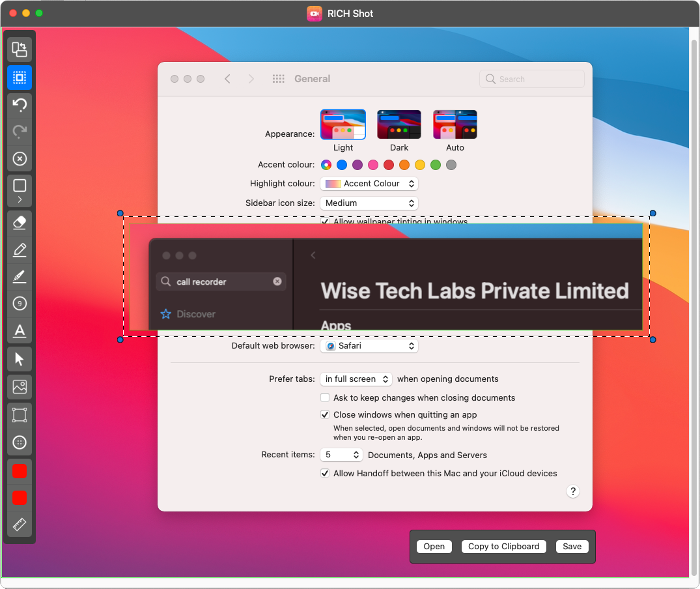The height and width of the screenshot is (589, 700).
Task: Pick the pink accent colour
Action: click(373, 165)
